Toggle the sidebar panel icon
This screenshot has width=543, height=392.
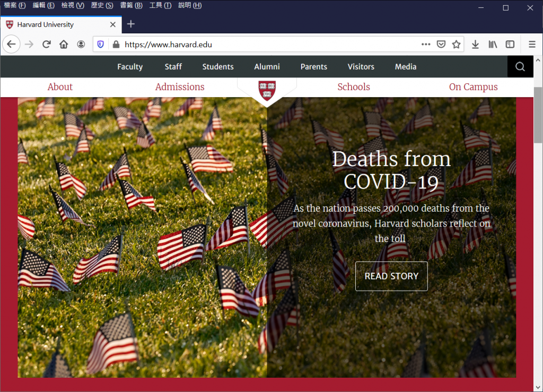tap(510, 45)
